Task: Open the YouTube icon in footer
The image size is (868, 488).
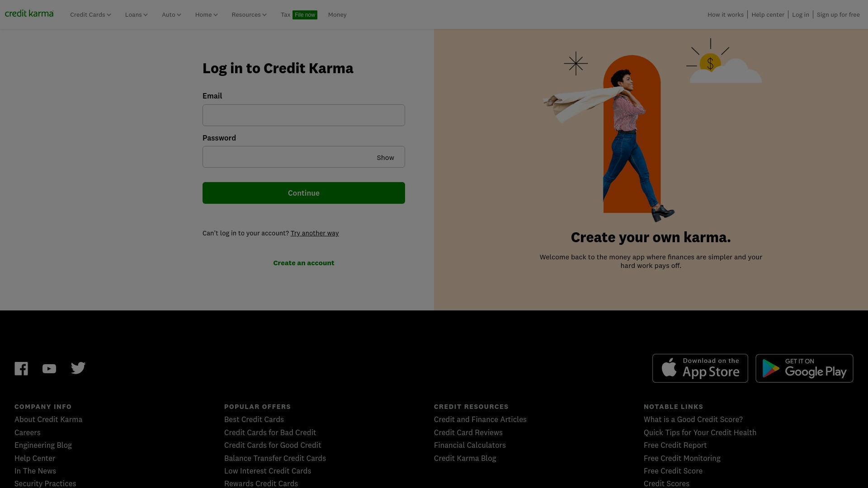Action: (x=49, y=369)
